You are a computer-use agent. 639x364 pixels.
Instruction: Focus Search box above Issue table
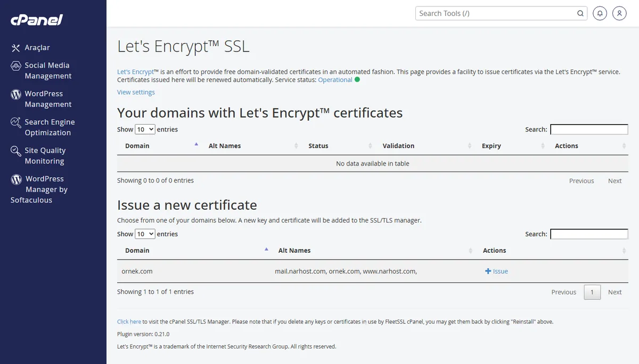589,234
